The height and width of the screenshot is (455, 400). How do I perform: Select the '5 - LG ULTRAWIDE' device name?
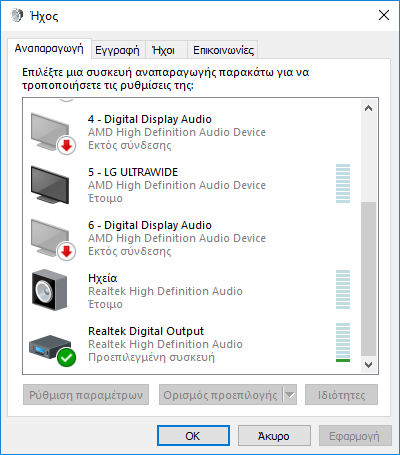pos(133,172)
